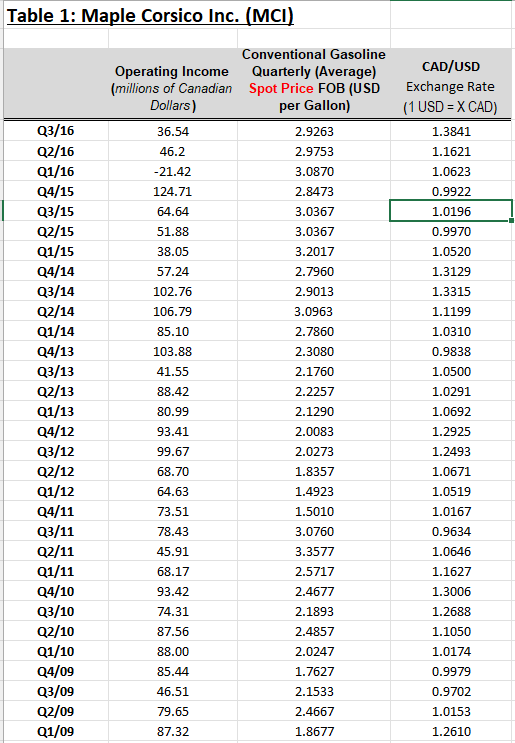Image resolution: width=515 pixels, height=743 pixels.
Task: Select the exchange rate cell 0.9970
Action: coord(451,231)
